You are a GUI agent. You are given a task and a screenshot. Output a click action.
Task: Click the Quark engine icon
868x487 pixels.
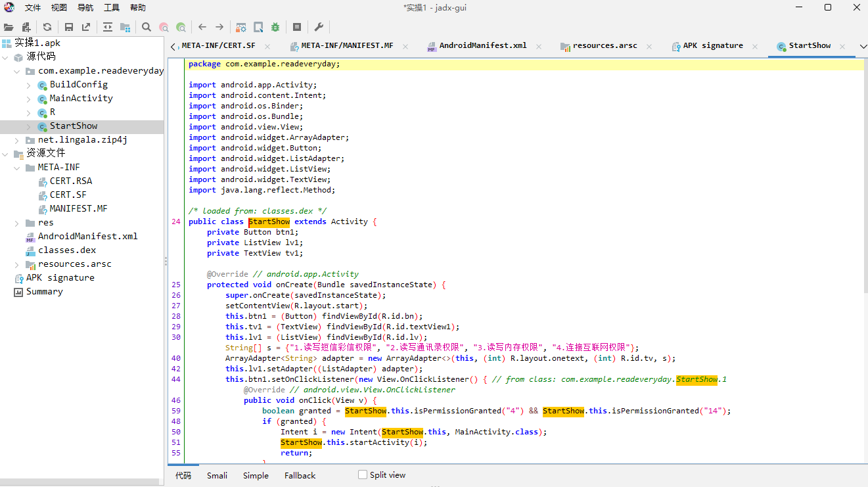pos(258,27)
